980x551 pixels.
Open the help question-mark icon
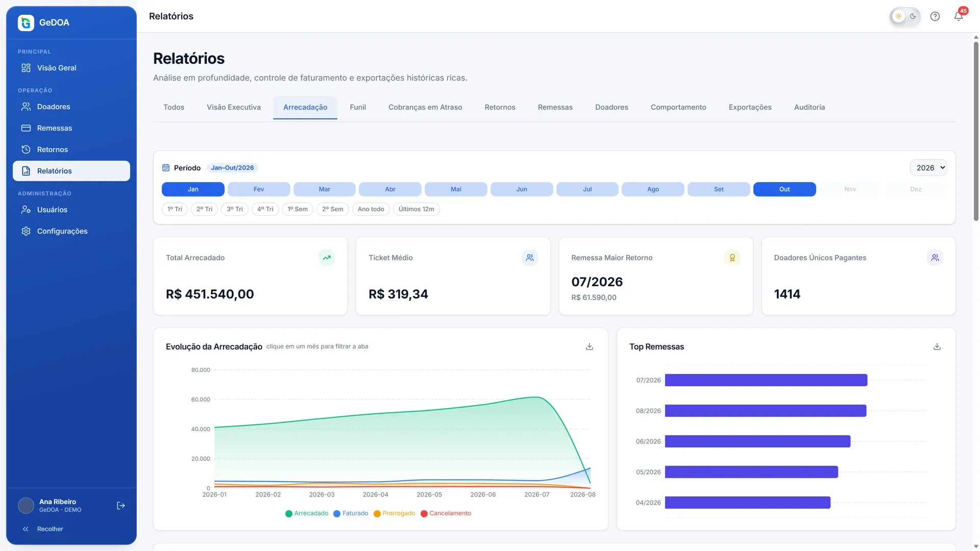(935, 16)
